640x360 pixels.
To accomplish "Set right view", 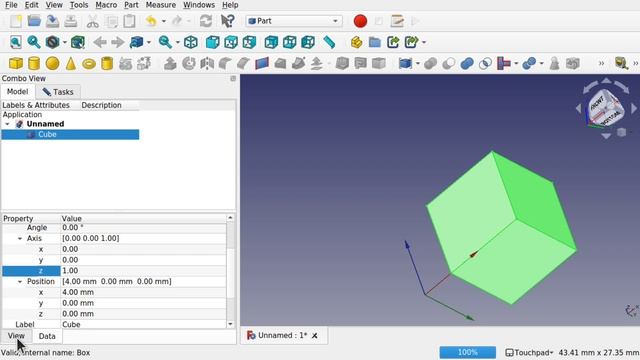I will 249,42.
